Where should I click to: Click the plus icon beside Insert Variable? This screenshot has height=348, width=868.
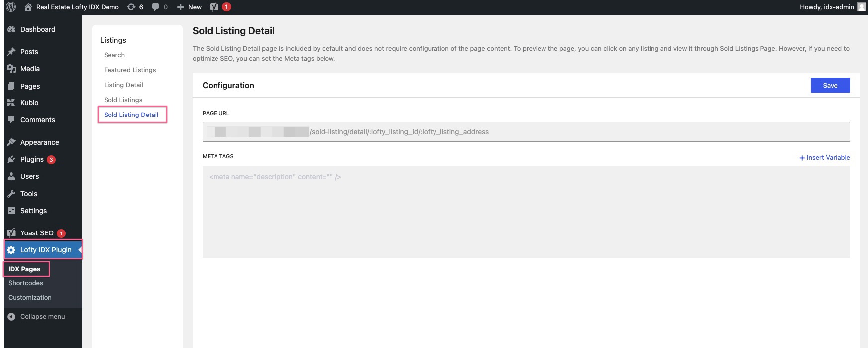pos(802,158)
